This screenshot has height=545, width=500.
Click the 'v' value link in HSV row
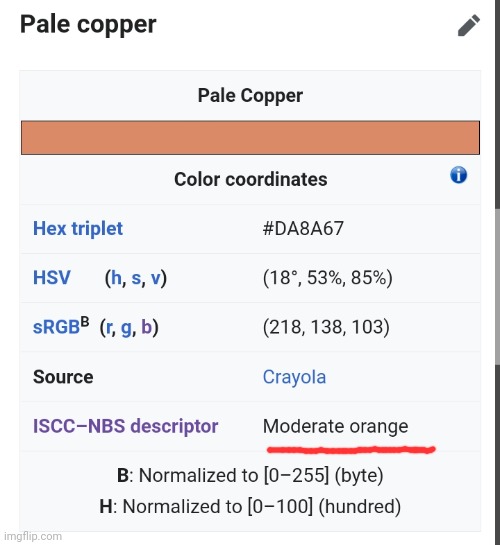pyautogui.click(x=156, y=278)
